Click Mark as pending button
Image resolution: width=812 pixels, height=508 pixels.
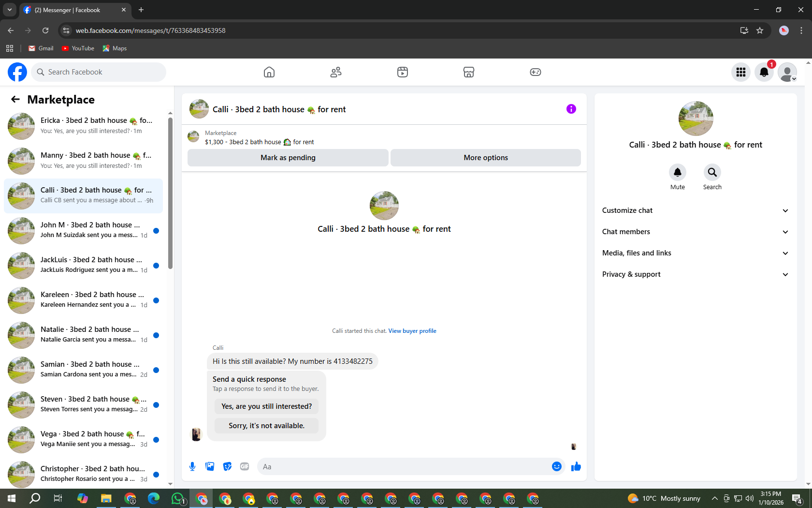pos(288,158)
